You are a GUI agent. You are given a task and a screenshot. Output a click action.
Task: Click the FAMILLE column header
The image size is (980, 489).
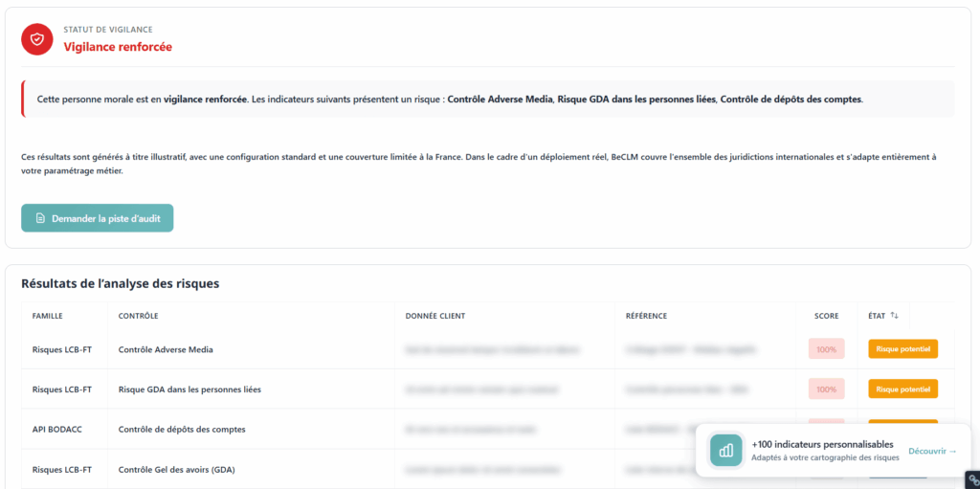(47, 316)
